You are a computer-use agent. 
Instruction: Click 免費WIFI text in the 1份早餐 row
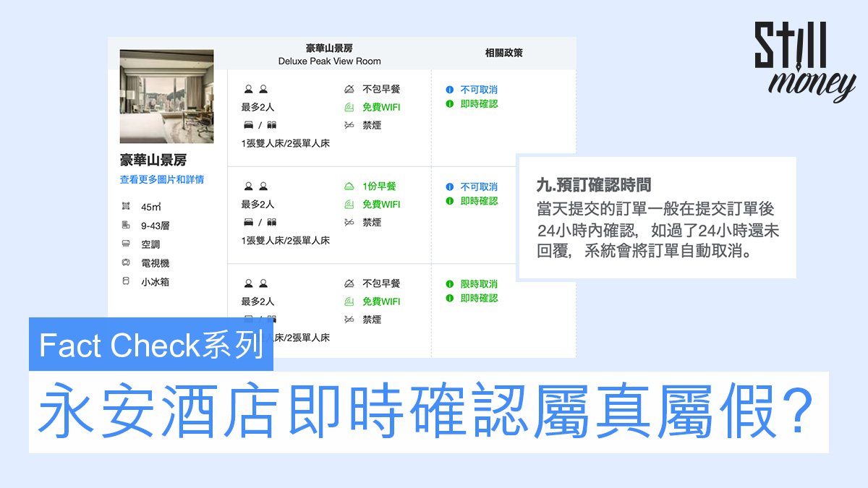pyautogui.click(x=381, y=204)
